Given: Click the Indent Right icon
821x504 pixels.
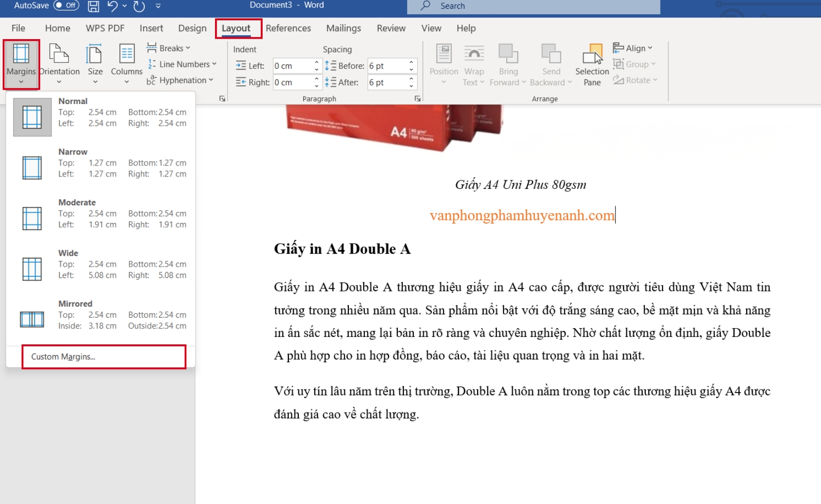Looking at the screenshot, I should (x=241, y=82).
